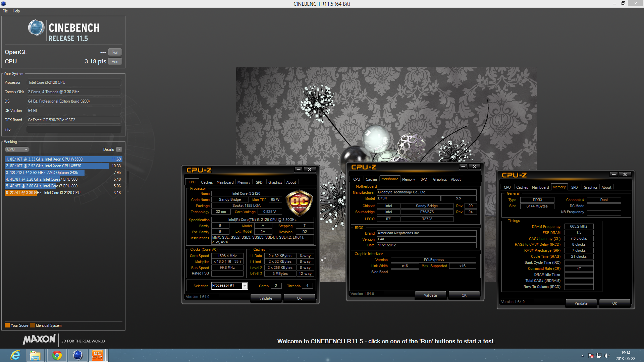Screen dimensions: 644x362
Task: Click the GFX Board GeForce GT 530 field
Action: tap(74, 120)
